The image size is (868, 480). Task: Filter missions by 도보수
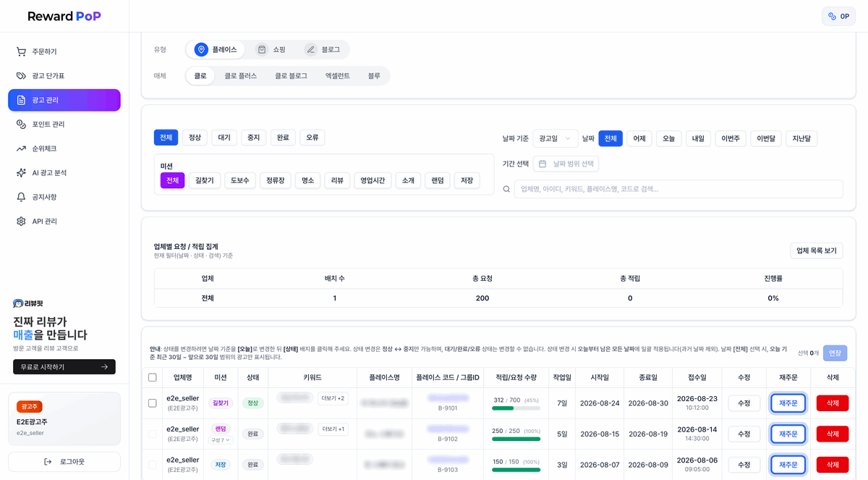(x=240, y=181)
